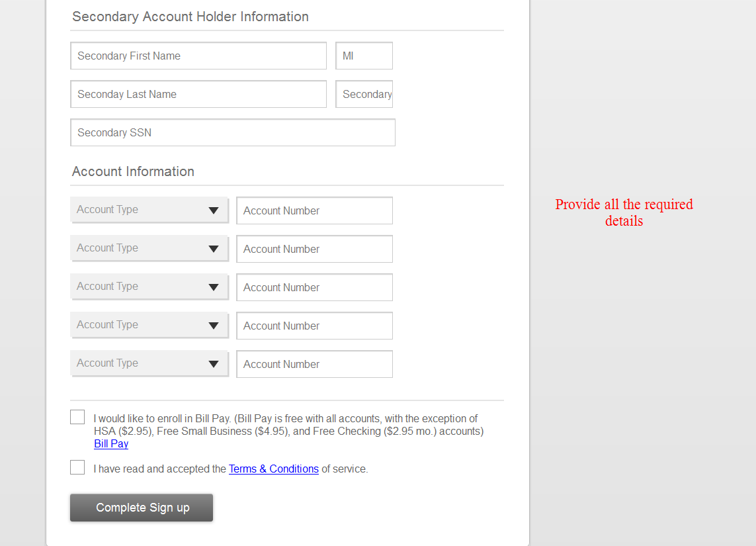Open the third Account Type dropdown

point(149,287)
